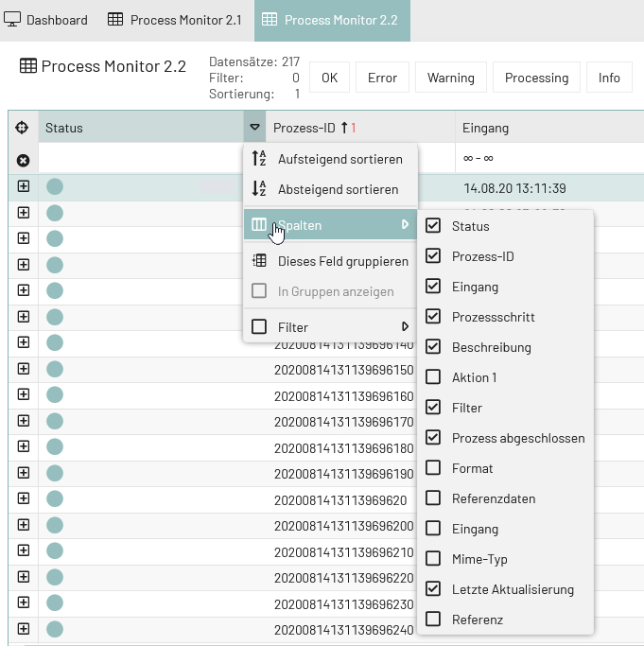
Task: Click the Process Monitor 2.1 grid icon
Action: (x=115, y=19)
